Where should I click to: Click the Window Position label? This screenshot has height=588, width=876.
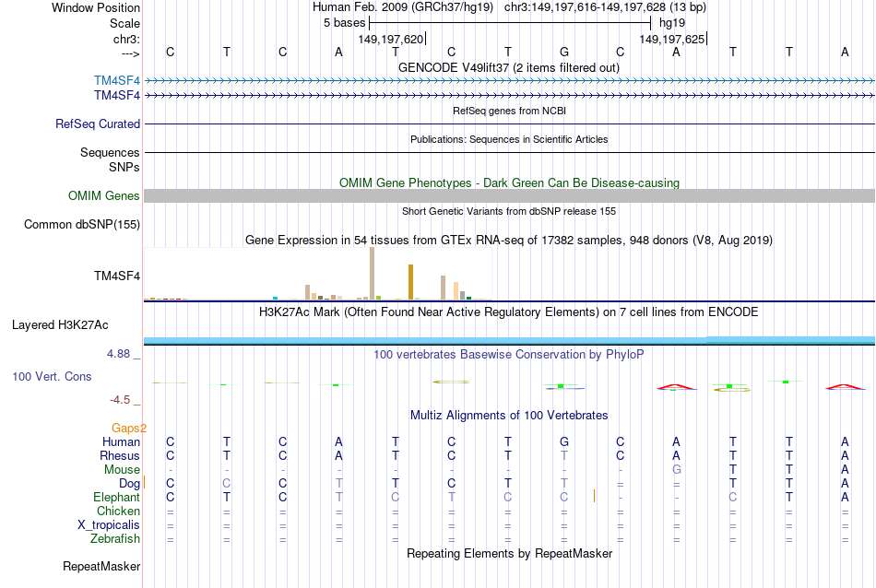(96, 7)
